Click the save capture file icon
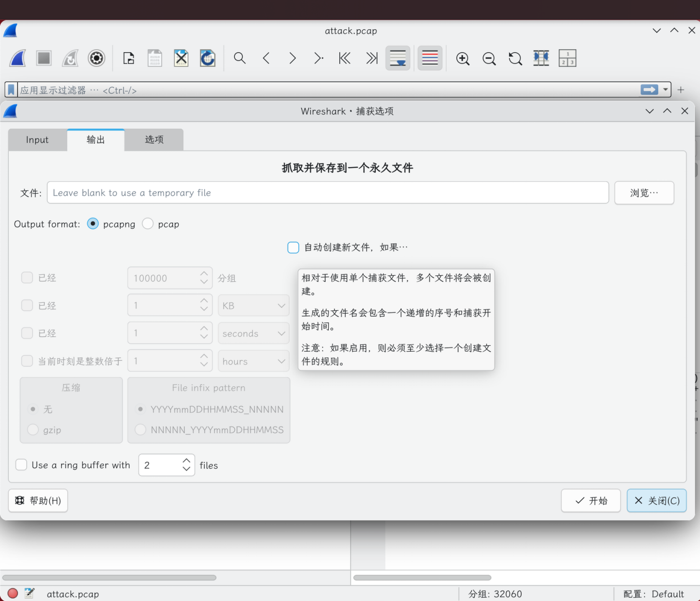700x601 pixels. click(x=155, y=58)
